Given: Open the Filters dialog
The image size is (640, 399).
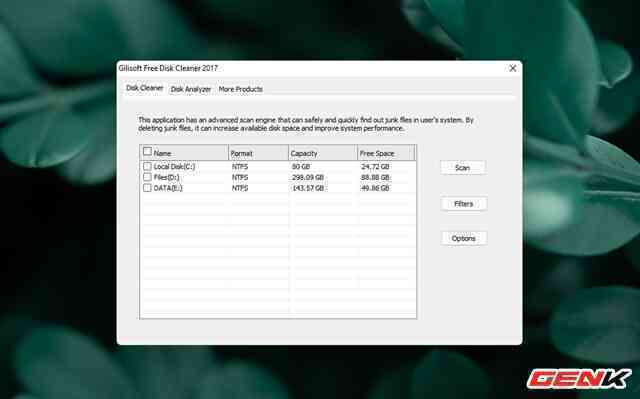Looking at the screenshot, I should click(463, 204).
